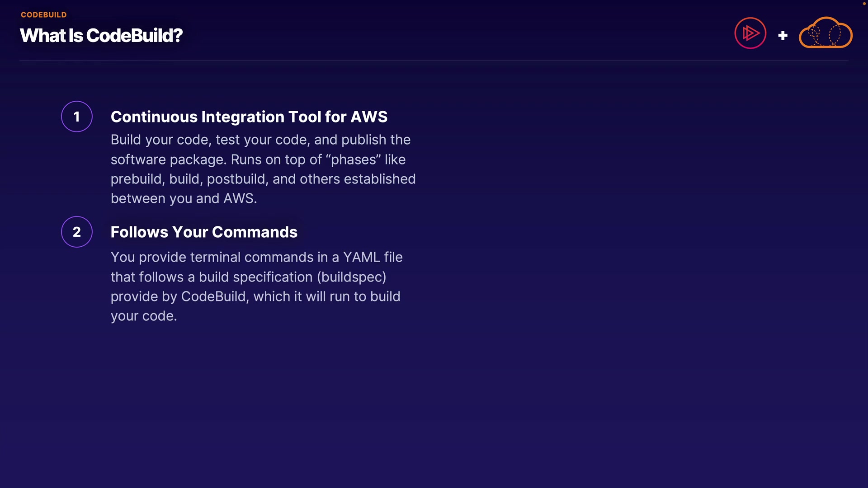Click the white plus sign between logos
This screenshot has width=868, height=488.
(783, 35)
